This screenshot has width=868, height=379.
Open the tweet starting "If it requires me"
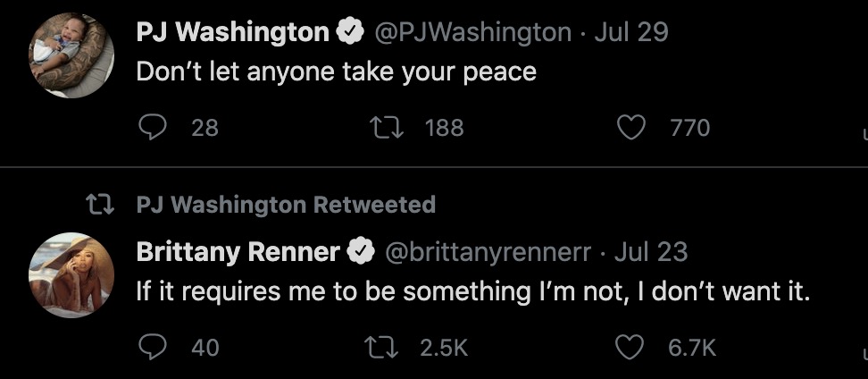coord(472,291)
